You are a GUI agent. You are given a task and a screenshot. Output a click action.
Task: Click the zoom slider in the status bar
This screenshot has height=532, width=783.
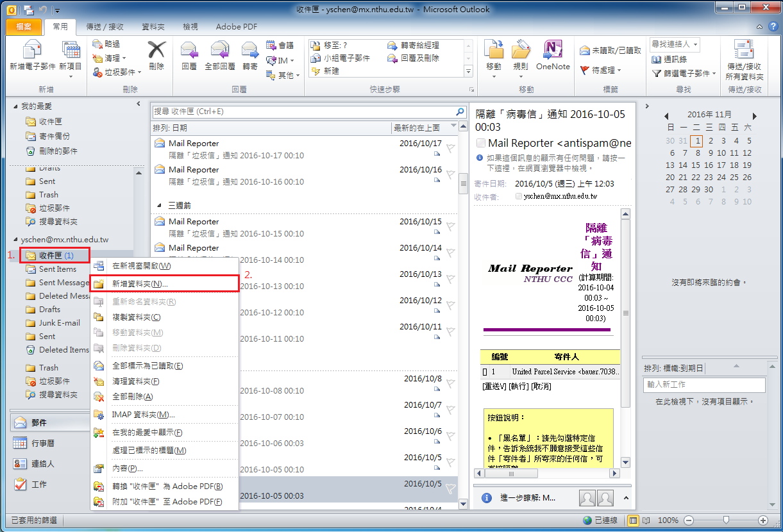725,520
